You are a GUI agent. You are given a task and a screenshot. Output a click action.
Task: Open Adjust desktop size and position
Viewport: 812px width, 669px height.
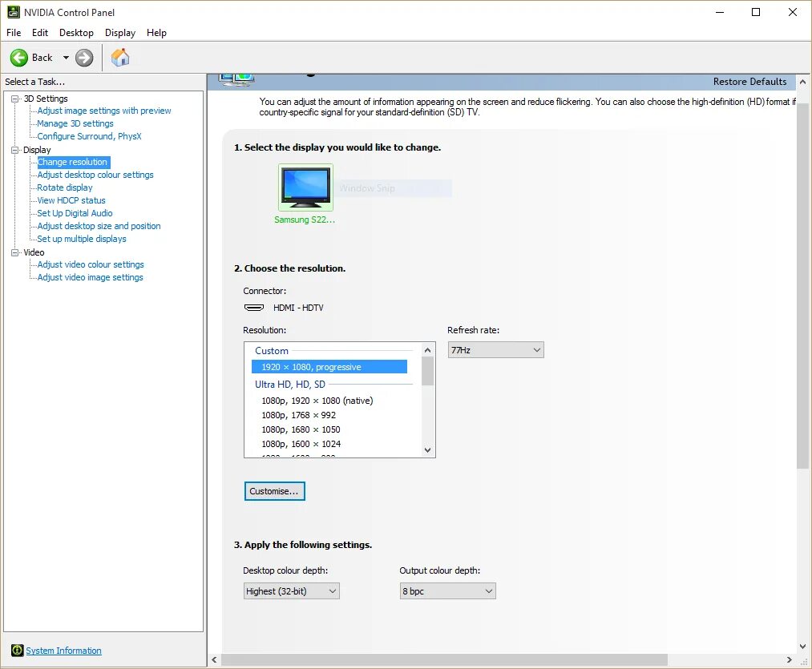point(99,226)
